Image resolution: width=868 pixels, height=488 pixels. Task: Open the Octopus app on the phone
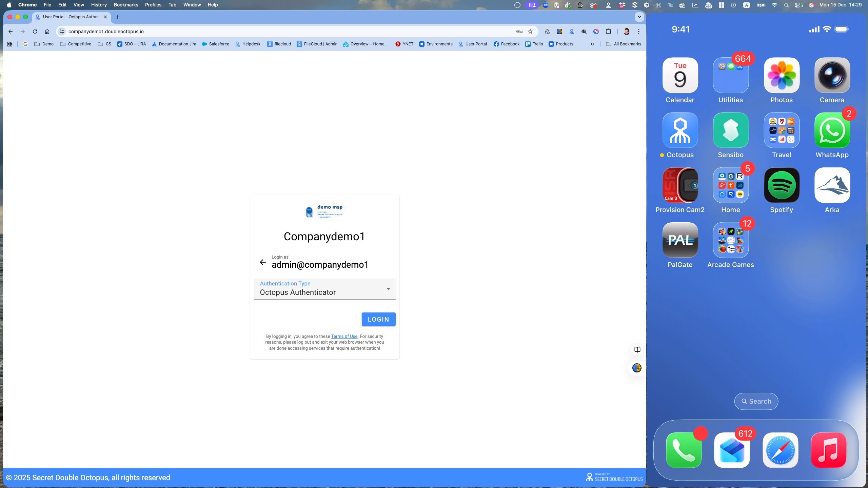[x=680, y=130]
